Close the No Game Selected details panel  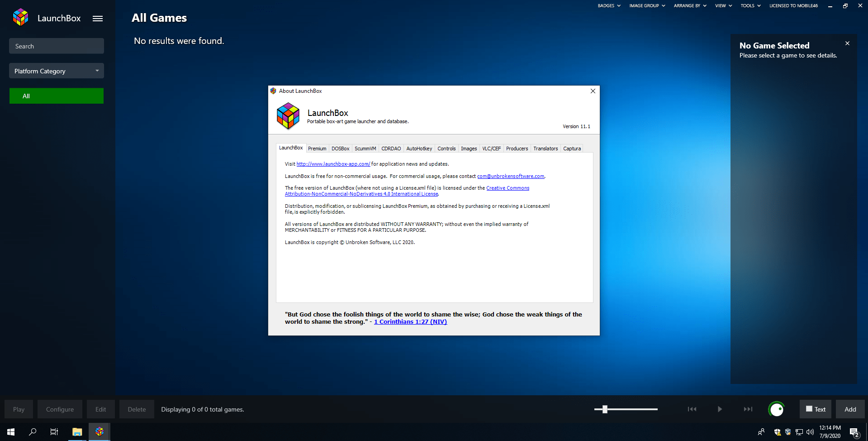tap(847, 43)
